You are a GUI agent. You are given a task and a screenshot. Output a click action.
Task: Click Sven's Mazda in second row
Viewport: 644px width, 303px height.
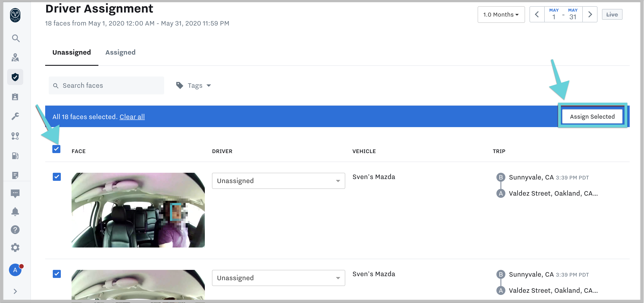[x=374, y=274]
